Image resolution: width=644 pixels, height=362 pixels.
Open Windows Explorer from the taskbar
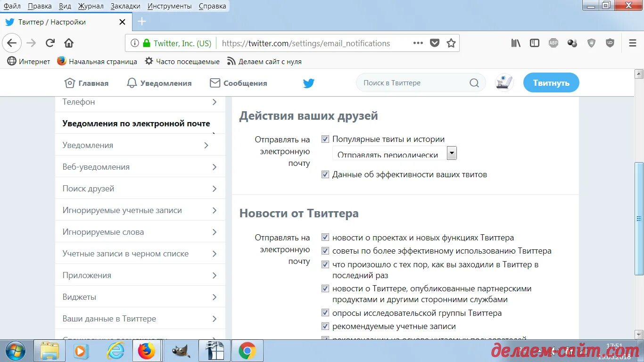50,351
